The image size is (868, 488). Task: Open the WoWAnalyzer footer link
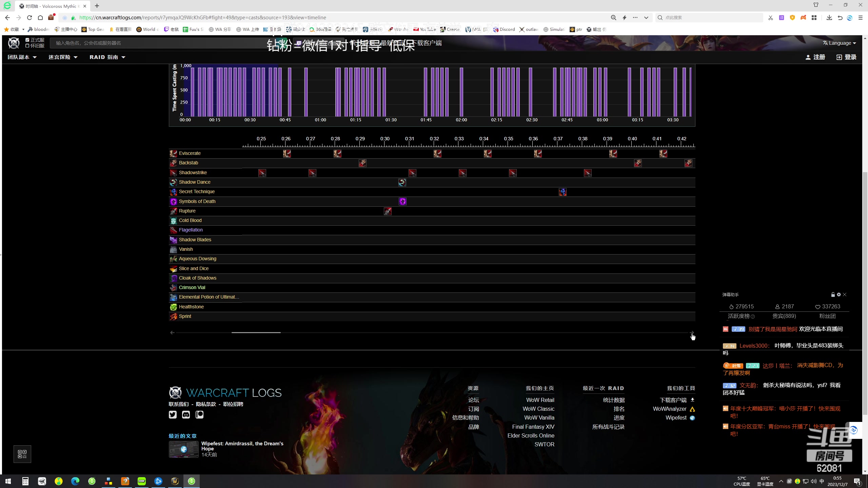click(670, 409)
